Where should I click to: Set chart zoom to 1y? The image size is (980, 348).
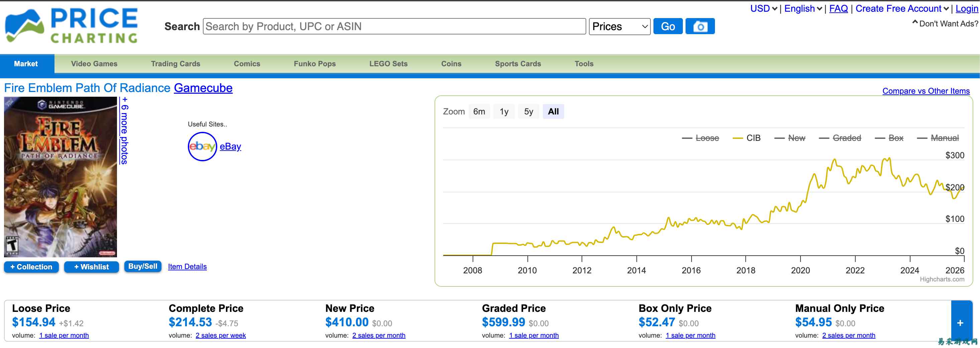coord(504,111)
